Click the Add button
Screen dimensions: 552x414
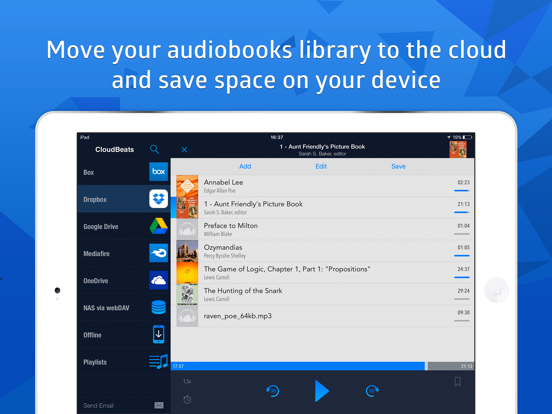pyautogui.click(x=245, y=166)
